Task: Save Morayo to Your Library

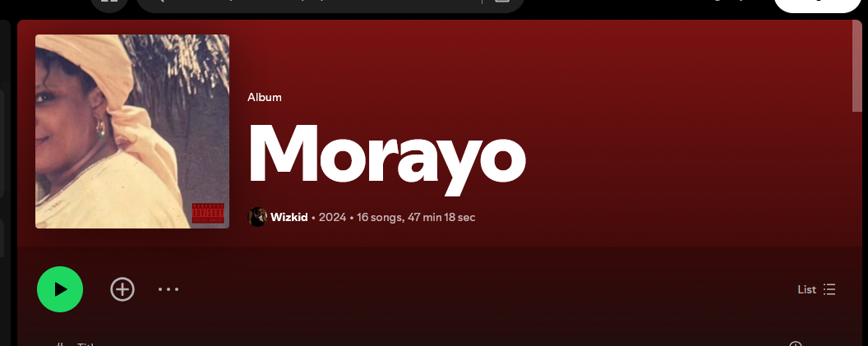Action: [122, 289]
